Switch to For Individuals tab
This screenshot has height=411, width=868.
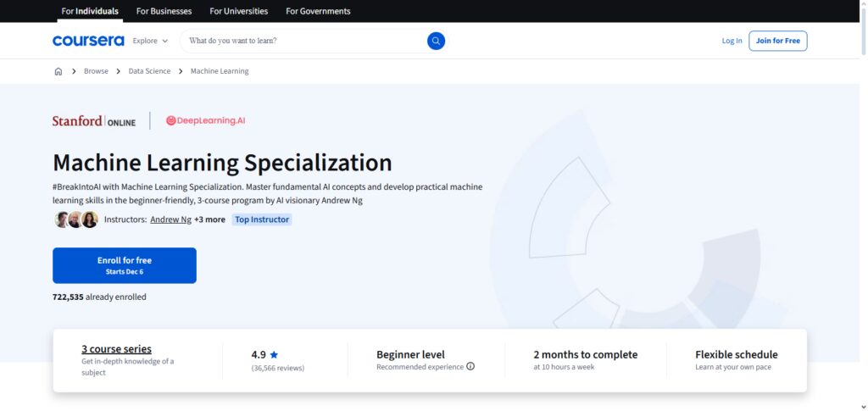[90, 11]
